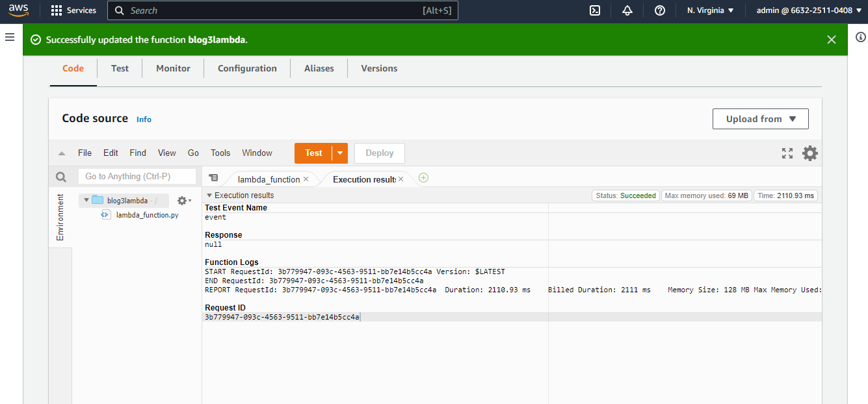Image resolution: width=868 pixels, height=404 pixels.
Task: Open the settings gear beside blog3lambda folder
Action: click(183, 200)
